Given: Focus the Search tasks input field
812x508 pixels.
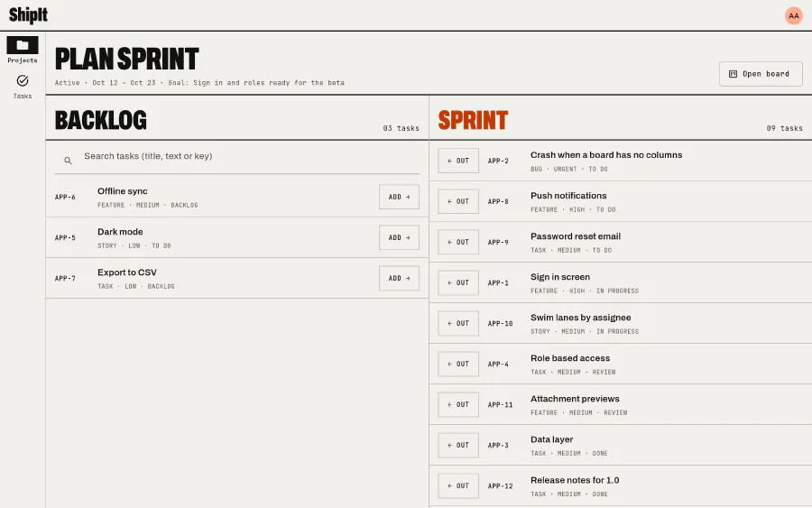Looking at the screenshot, I should tap(237, 157).
